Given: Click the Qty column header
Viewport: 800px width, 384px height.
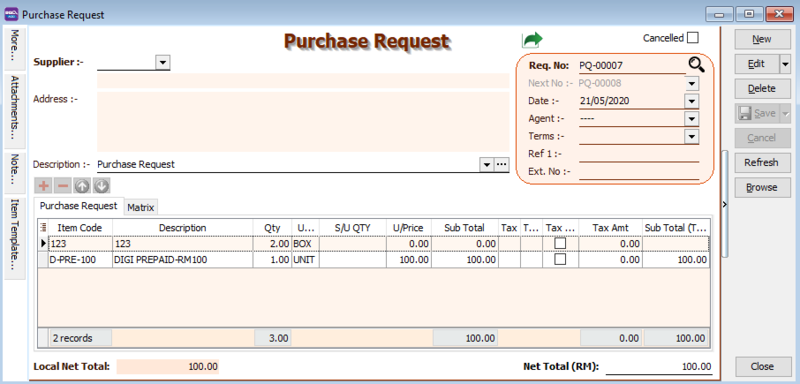Looking at the screenshot, I should pos(272,227).
